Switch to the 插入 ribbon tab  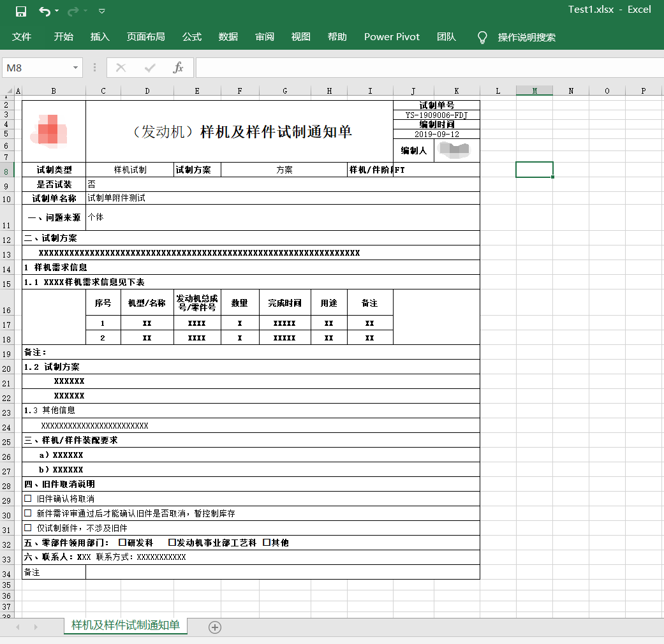click(100, 37)
